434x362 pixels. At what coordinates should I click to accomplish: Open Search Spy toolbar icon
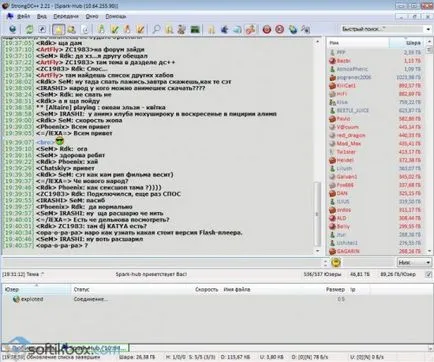pyautogui.click(x=182, y=29)
